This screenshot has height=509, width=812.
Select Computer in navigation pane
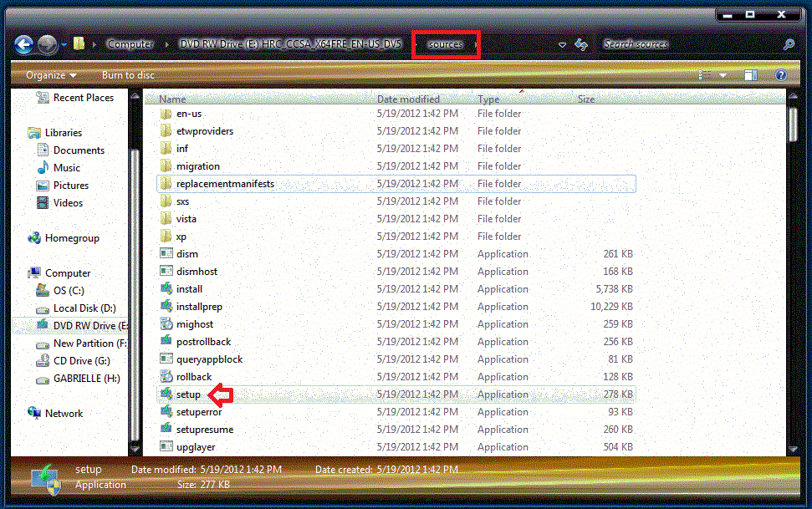point(59,272)
